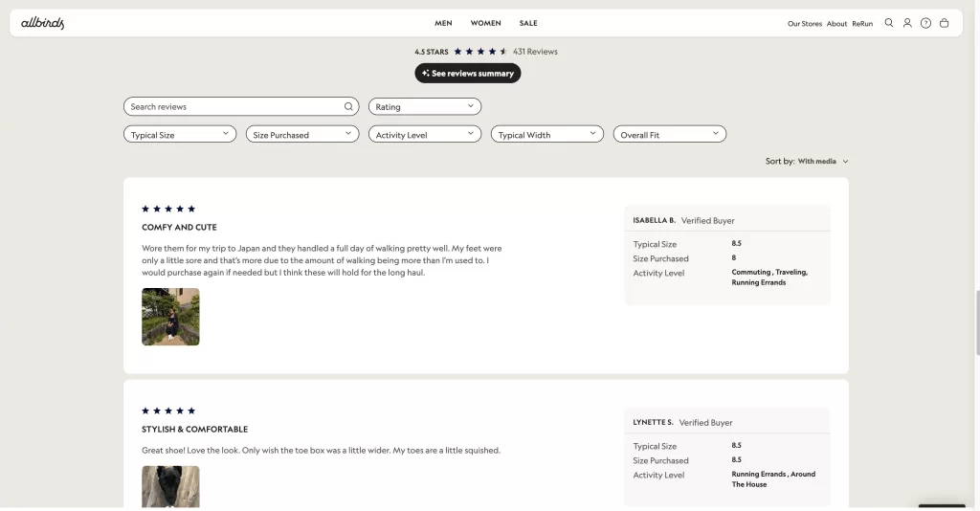Open the Overall Fit dropdown
This screenshot has width=980, height=511.
click(668, 135)
